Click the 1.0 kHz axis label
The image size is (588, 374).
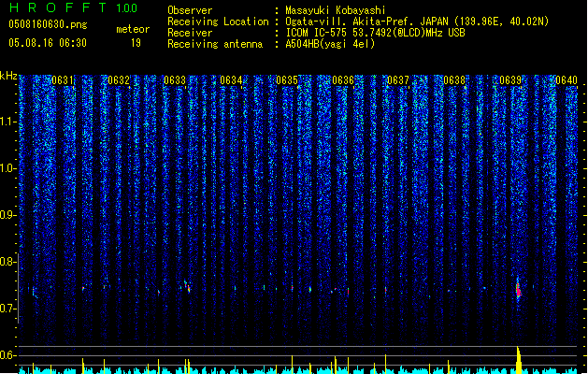pyautogui.click(x=8, y=168)
